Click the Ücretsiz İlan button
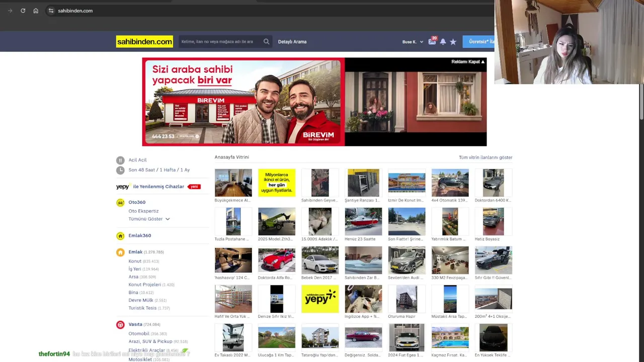The width and height of the screenshot is (644, 362). pos(478,42)
